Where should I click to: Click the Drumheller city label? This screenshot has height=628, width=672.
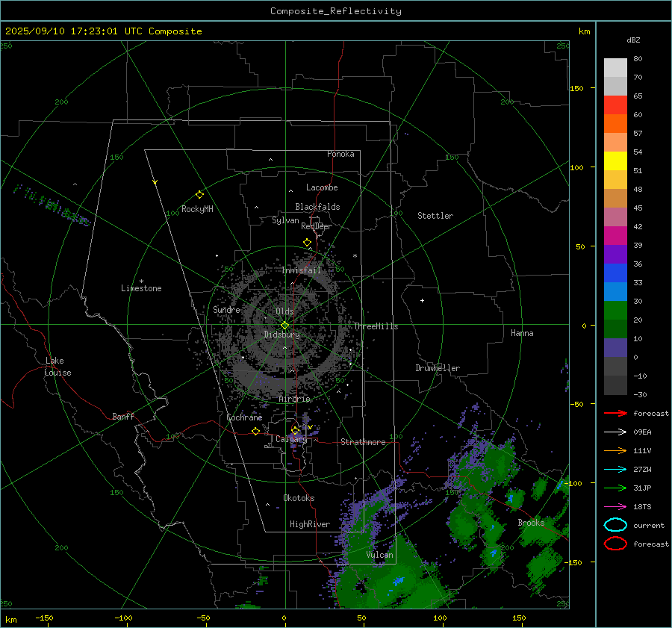[x=438, y=368]
